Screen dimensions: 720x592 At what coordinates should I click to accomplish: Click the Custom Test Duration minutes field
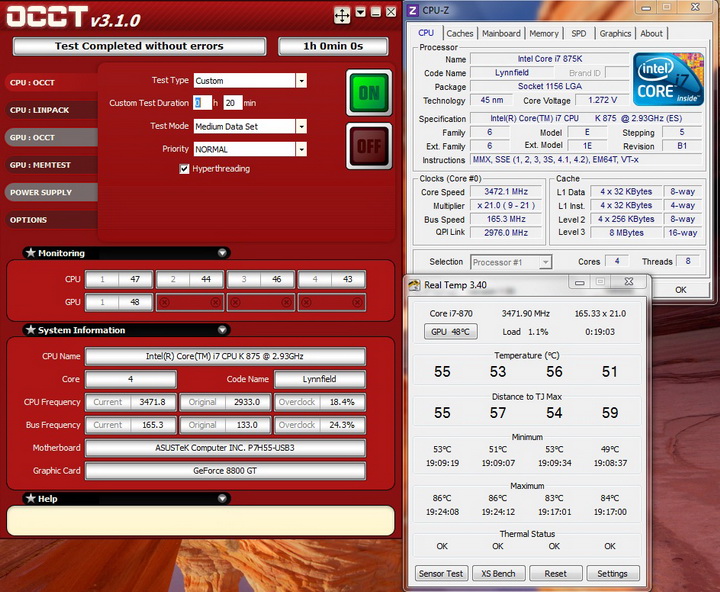pyautogui.click(x=232, y=103)
